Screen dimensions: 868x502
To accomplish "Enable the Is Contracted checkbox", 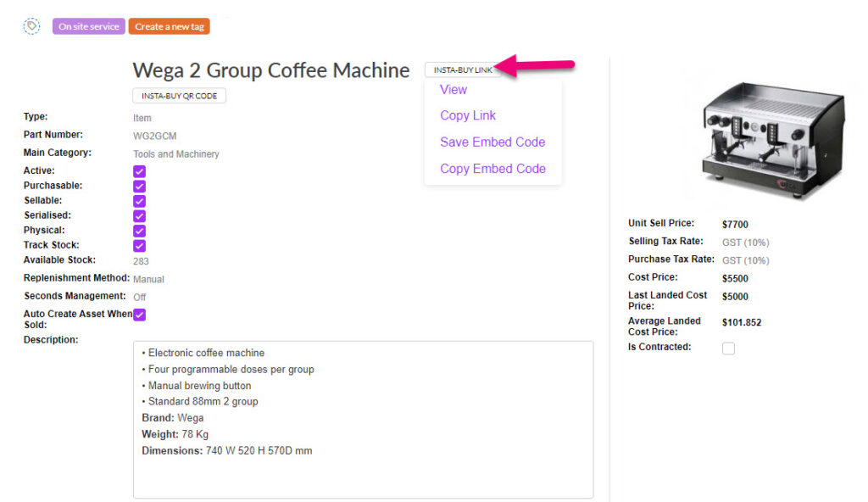I will point(728,348).
